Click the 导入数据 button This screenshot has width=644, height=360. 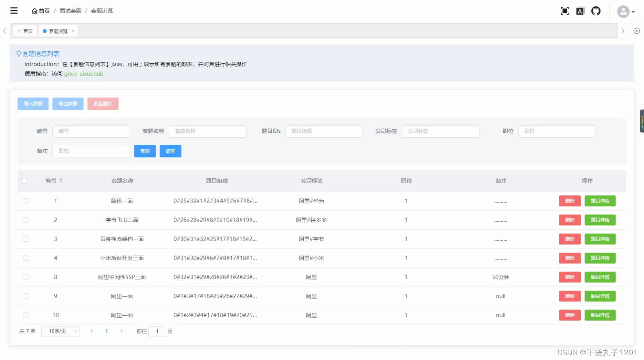(33, 104)
